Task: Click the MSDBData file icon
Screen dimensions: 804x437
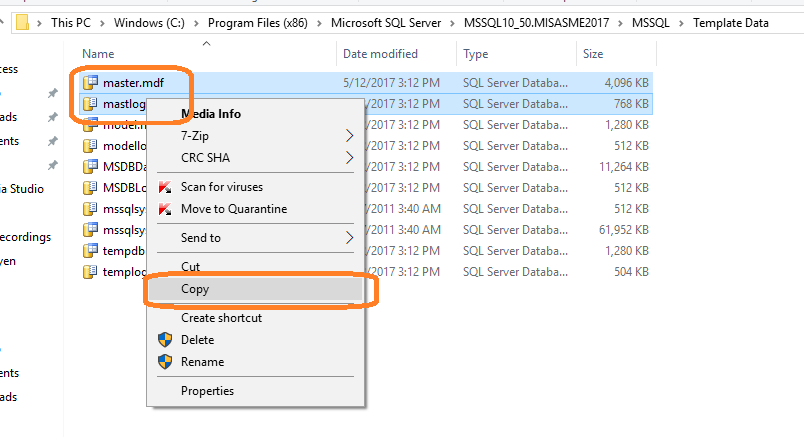Action: (90, 166)
